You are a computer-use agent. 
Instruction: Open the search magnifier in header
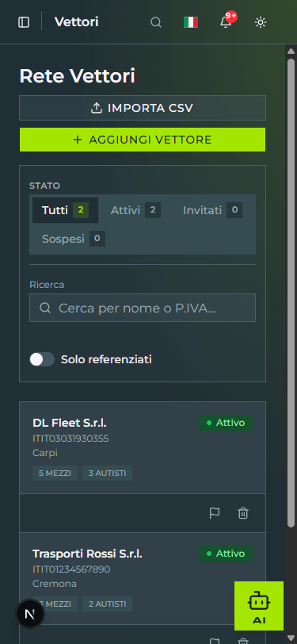[x=156, y=22]
